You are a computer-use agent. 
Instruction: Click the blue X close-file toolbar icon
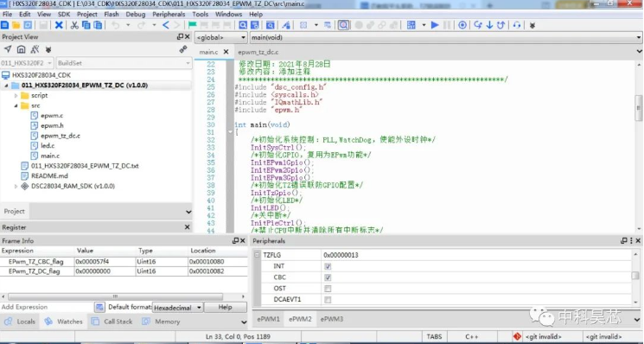59,25
